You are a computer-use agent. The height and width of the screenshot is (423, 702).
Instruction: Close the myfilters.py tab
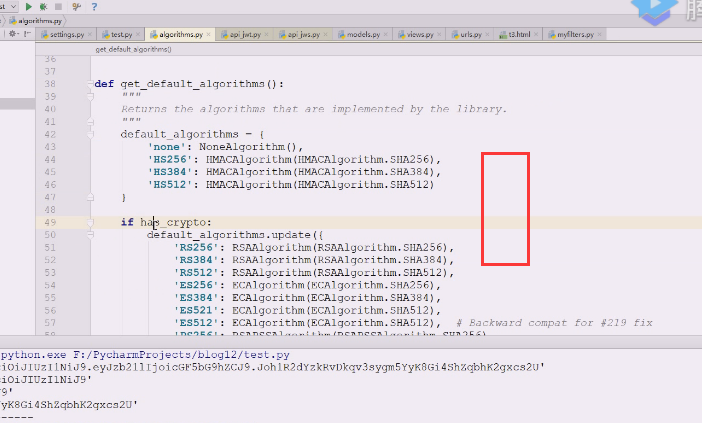pyautogui.click(x=599, y=34)
